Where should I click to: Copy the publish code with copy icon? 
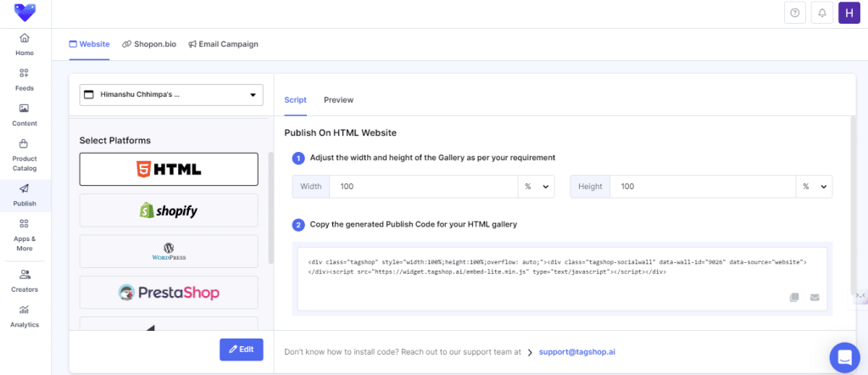794,297
